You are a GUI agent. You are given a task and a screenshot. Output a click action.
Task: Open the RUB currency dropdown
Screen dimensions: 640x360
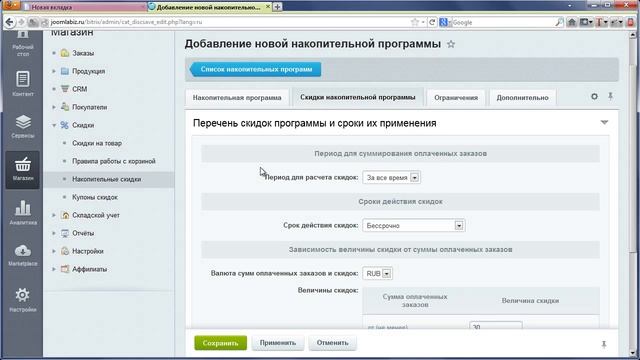(378, 273)
